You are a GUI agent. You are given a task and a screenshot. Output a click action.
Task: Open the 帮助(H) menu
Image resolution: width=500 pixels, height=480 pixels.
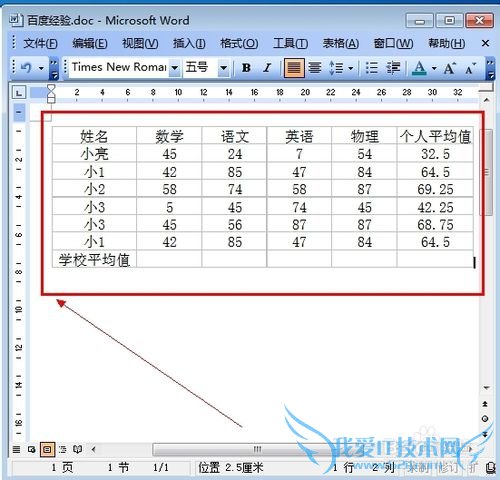click(447, 43)
